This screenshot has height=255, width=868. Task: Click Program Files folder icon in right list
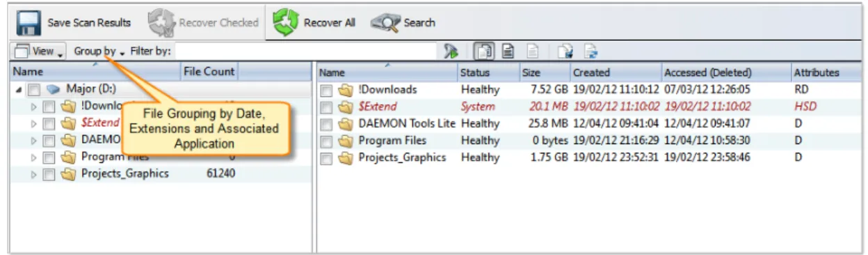[x=346, y=141]
